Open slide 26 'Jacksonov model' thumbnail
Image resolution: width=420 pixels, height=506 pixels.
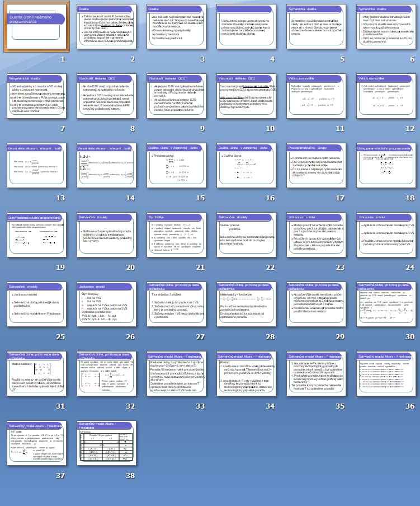(106, 304)
